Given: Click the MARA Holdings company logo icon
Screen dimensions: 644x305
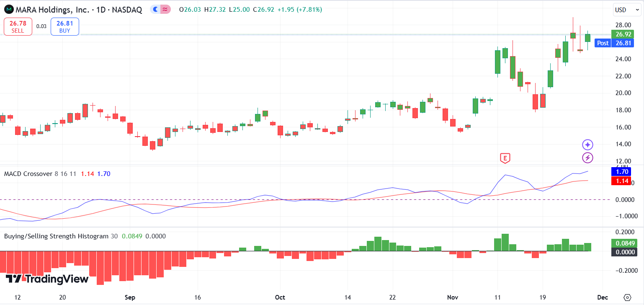Looking at the screenshot, I should pos(9,9).
